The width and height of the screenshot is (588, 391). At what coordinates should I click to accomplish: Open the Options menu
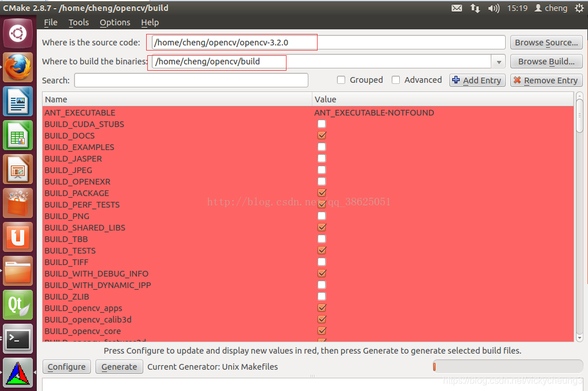pos(115,22)
